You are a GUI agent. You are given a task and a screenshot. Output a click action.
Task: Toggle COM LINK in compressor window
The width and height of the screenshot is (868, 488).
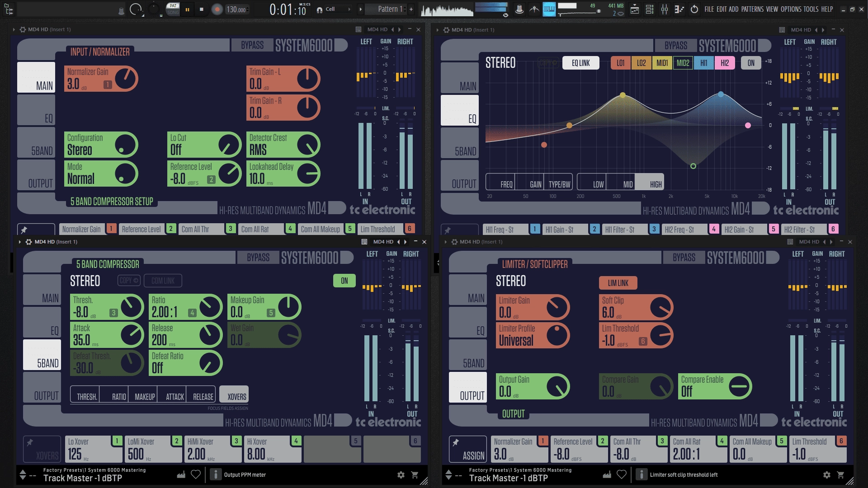pyautogui.click(x=163, y=281)
